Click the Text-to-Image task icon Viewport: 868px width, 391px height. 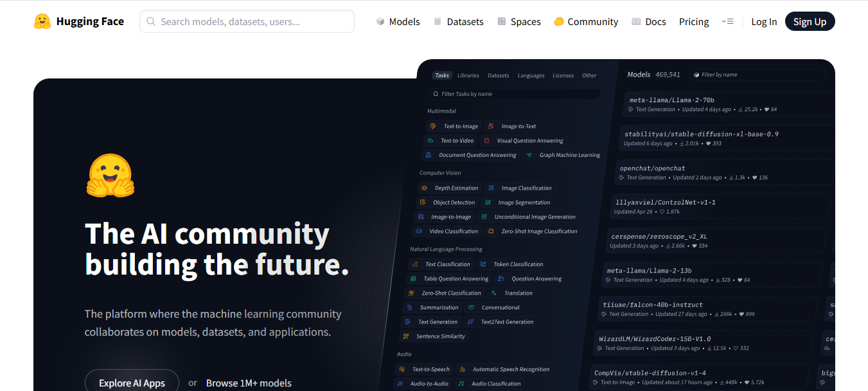click(x=434, y=126)
